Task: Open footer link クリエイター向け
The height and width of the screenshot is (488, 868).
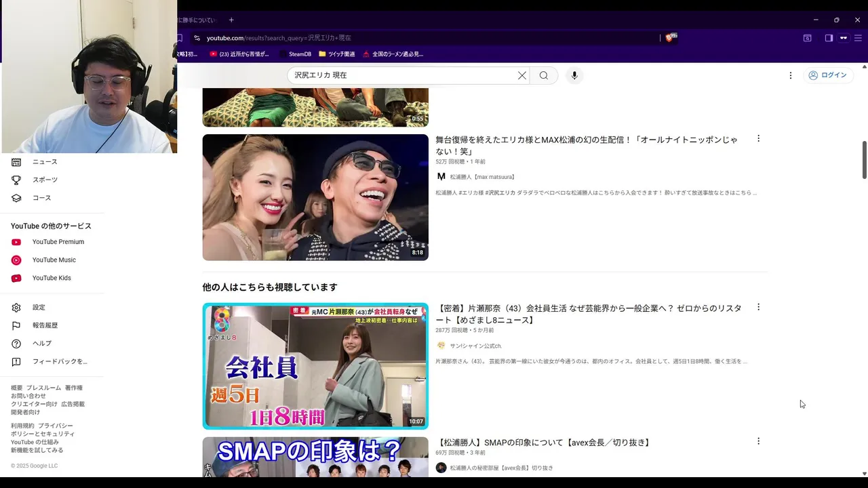Action: tap(34, 404)
